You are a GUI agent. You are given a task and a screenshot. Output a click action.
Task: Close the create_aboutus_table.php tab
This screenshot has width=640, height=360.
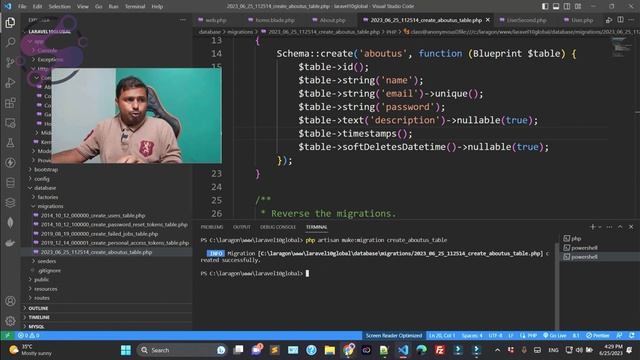click(487, 20)
